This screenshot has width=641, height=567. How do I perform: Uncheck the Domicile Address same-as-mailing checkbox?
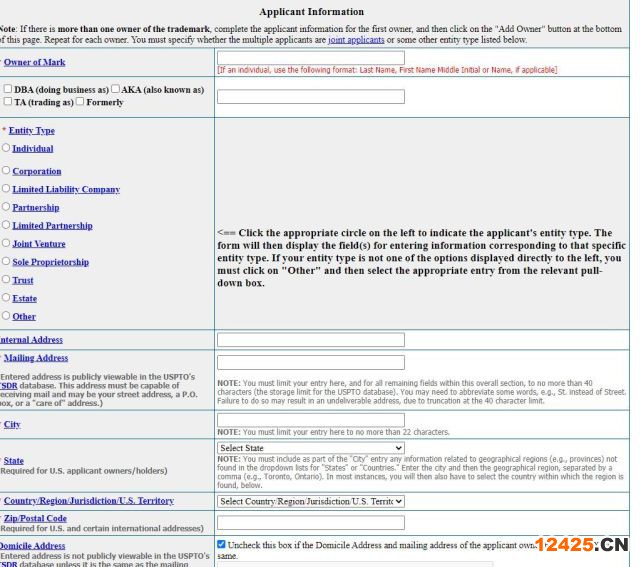point(221,545)
